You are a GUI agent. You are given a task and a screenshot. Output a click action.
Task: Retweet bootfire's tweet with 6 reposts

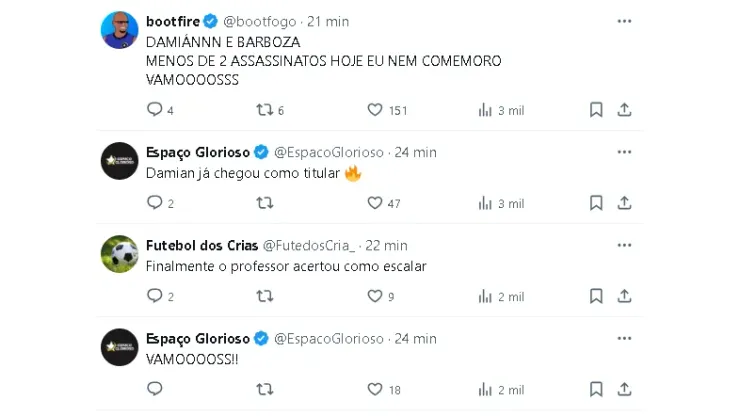[265, 110]
